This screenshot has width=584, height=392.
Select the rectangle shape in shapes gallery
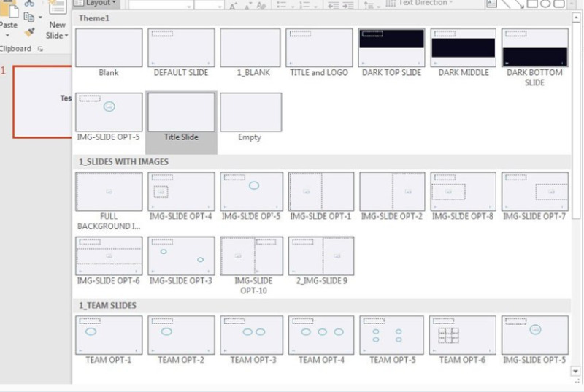click(x=532, y=4)
